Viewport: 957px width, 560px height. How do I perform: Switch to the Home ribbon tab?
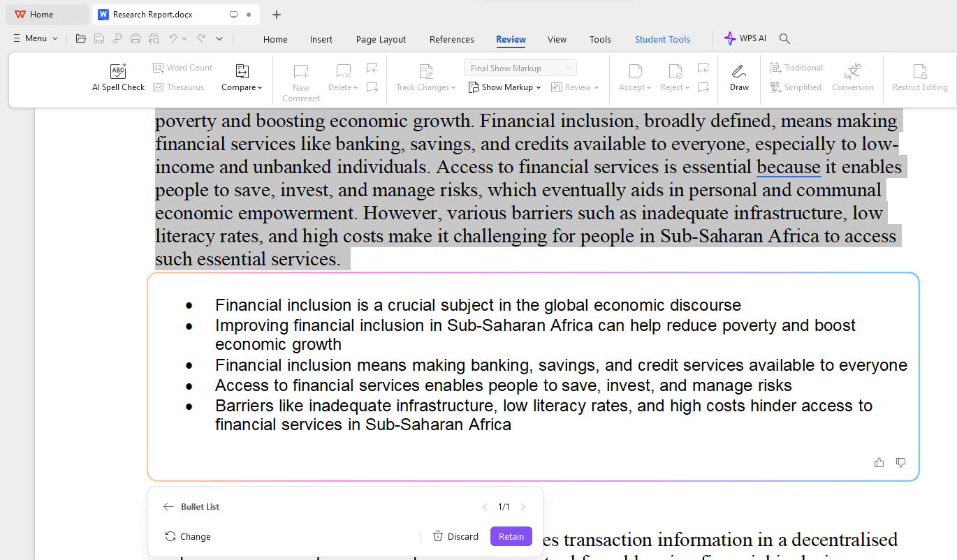click(275, 39)
